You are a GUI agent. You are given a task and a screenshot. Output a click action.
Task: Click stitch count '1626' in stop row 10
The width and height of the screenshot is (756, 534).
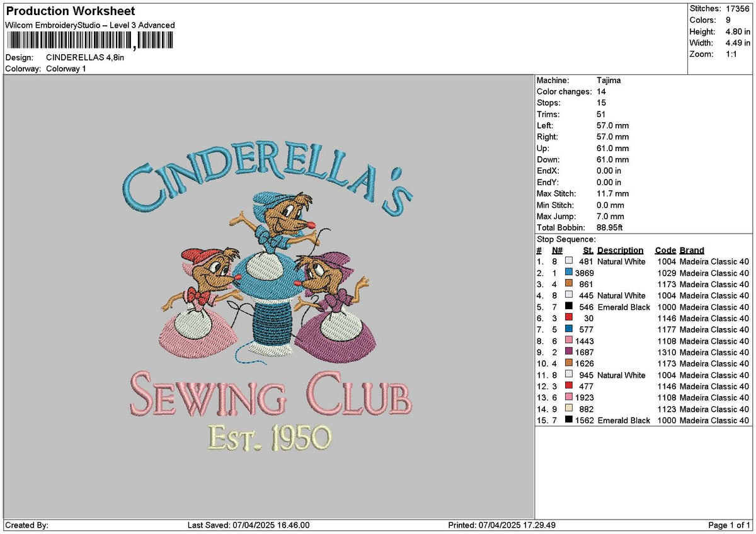585,364
